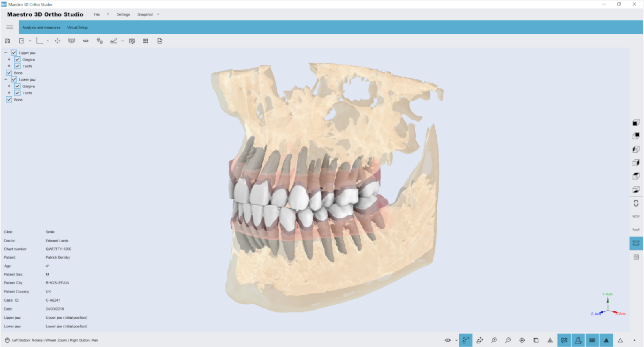Click the center target crosshair icon
Image resolution: width=644 pixels, height=347 pixels.
click(522, 340)
